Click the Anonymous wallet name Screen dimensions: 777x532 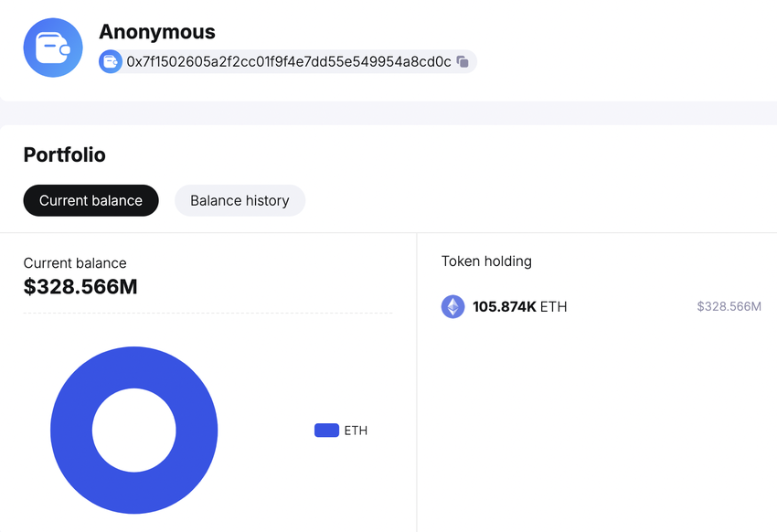pos(157,32)
